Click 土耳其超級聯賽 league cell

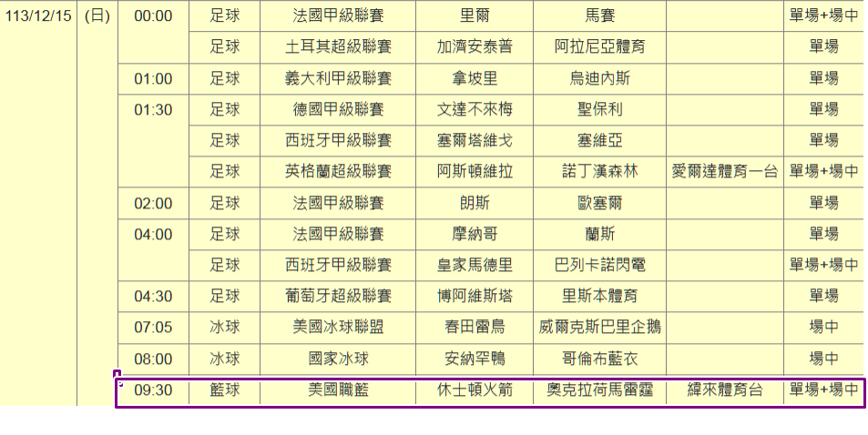pos(338,47)
